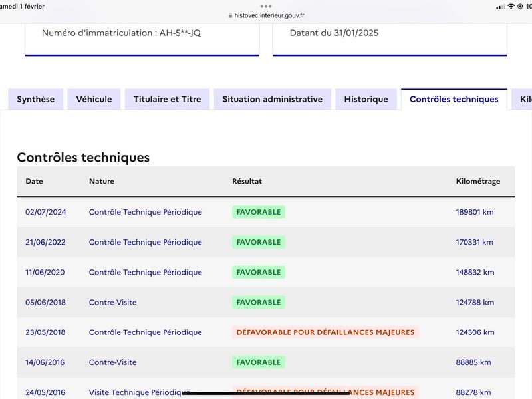Click the 148832 km mileage value
The image size is (532, 399).
tap(475, 273)
